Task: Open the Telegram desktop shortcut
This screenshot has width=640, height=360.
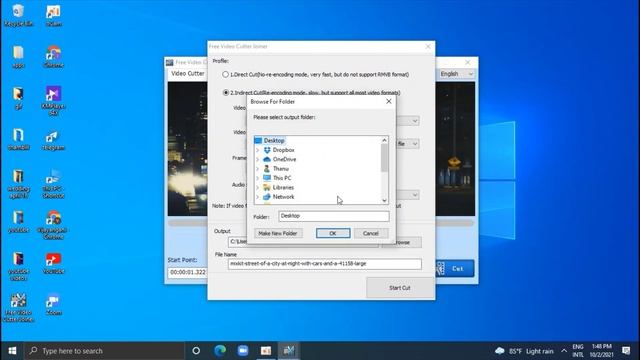Action: [53, 141]
